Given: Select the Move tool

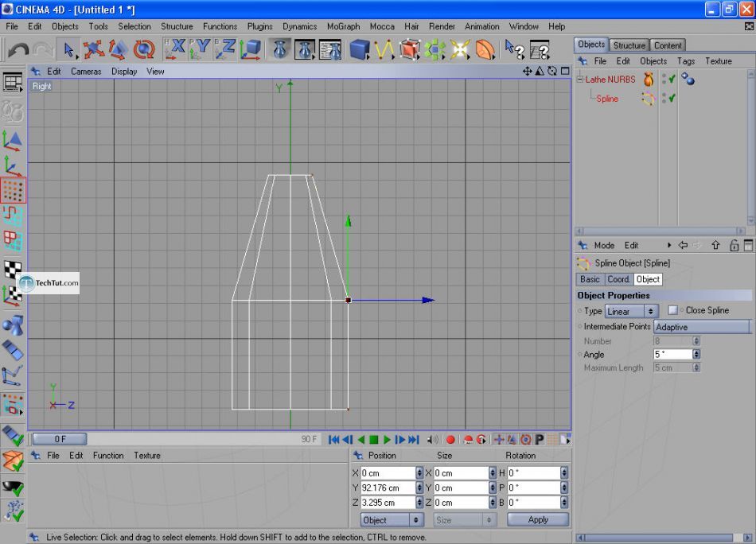Looking at the screenshot, I should pyautogui.click(x=93, y=49).
